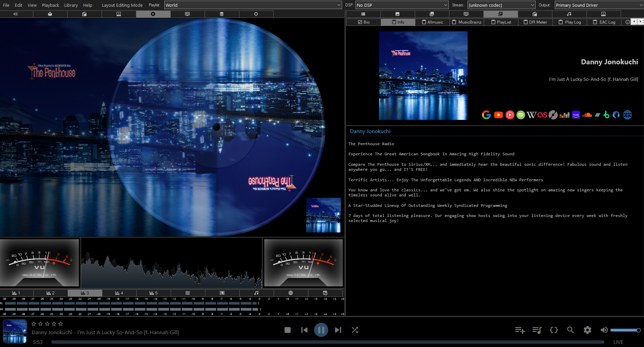
Task: Open the Playback menu
Action: click(50, 5)
